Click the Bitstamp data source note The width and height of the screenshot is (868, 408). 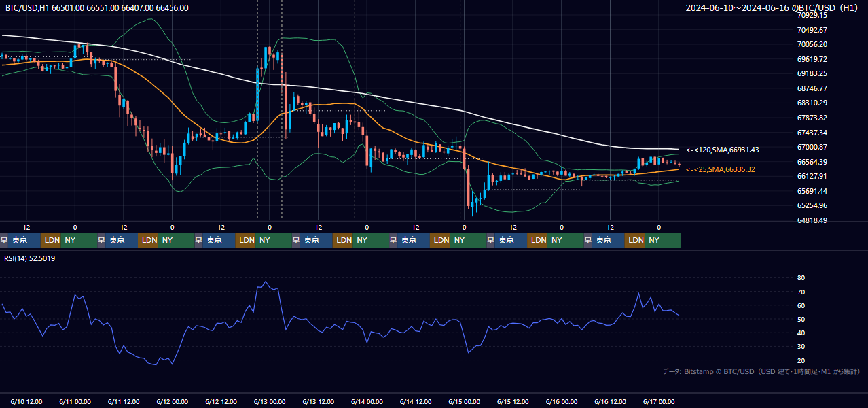coord(761,371)
